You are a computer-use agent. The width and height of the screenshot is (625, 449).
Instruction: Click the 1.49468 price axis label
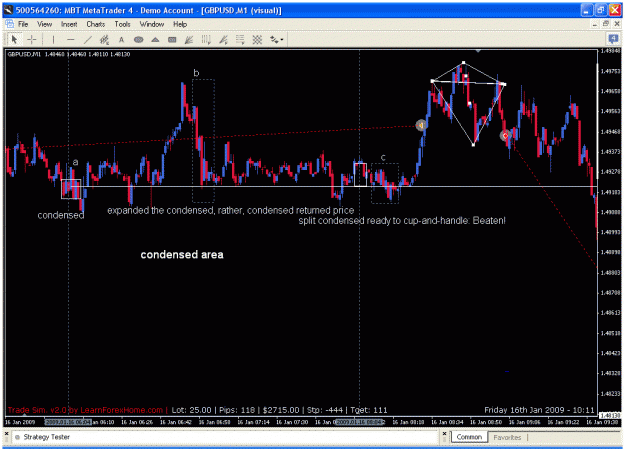tap(610, 132)
